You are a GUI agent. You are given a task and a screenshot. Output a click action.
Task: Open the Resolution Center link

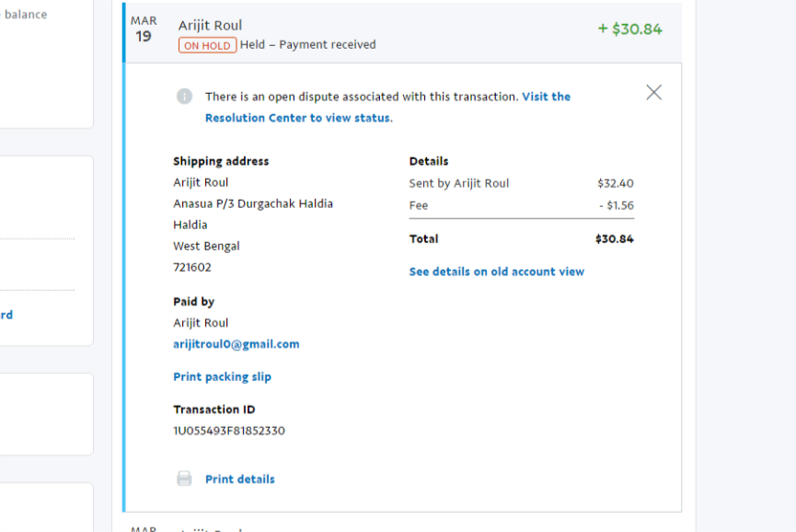298,118
